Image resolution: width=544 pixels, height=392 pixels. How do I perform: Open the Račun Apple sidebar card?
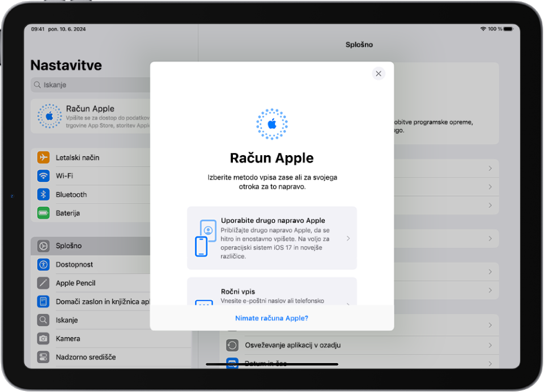[91, 116]
